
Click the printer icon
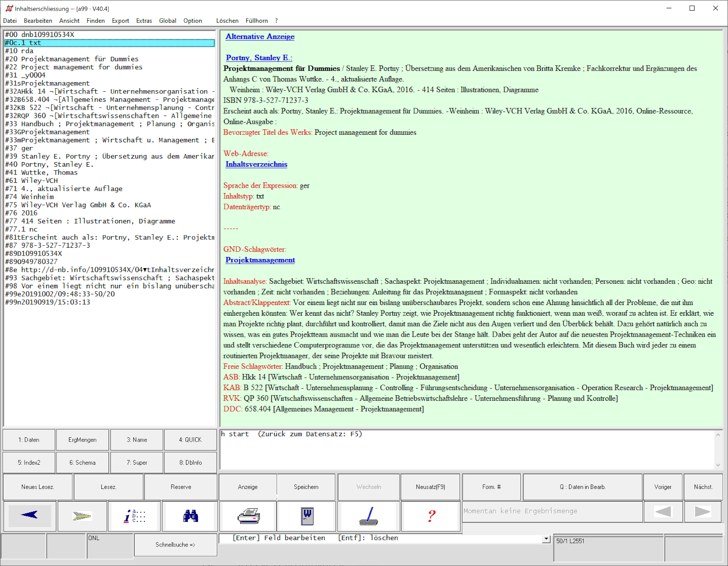click(x=248, y=516)
